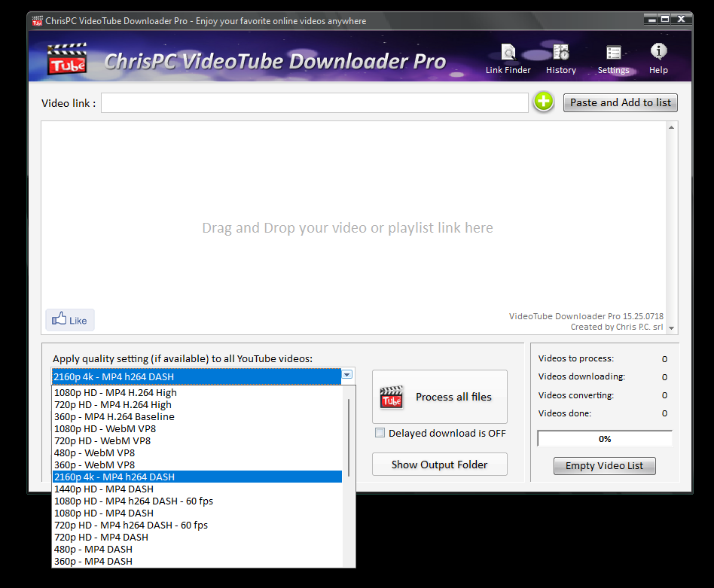Viewport: 714px width, 588px height.
Task: Select 1080p HD - MP4 h264 DASH - 60 fps
Action: tap(197, 501)
